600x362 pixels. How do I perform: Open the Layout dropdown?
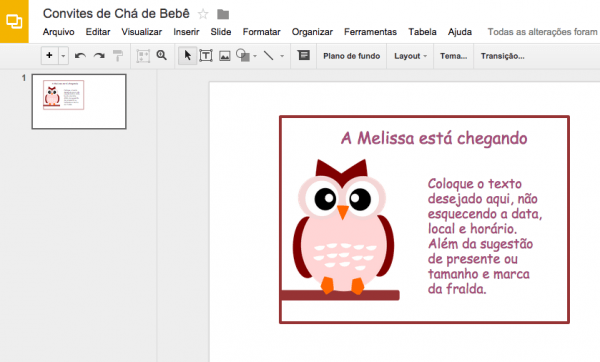(410, 56)
